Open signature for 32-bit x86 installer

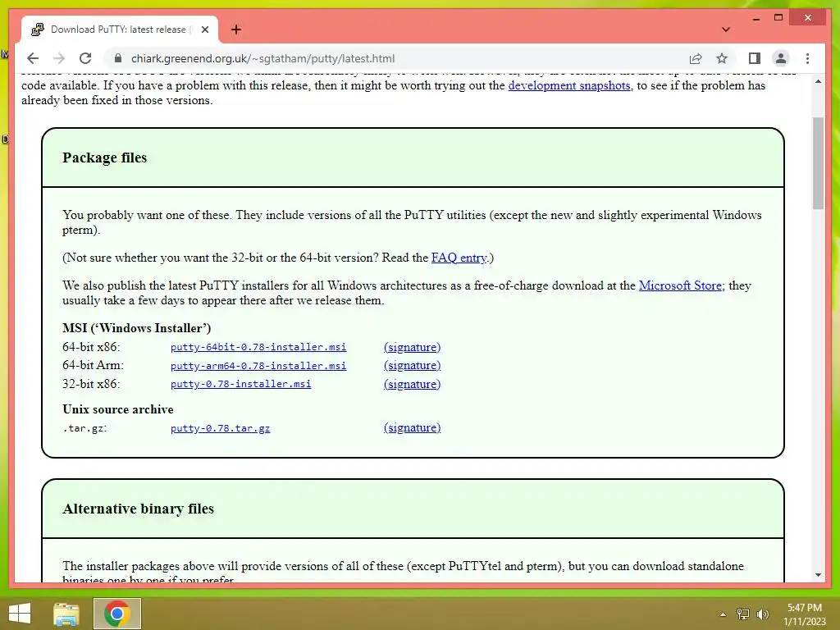point(412,384)
